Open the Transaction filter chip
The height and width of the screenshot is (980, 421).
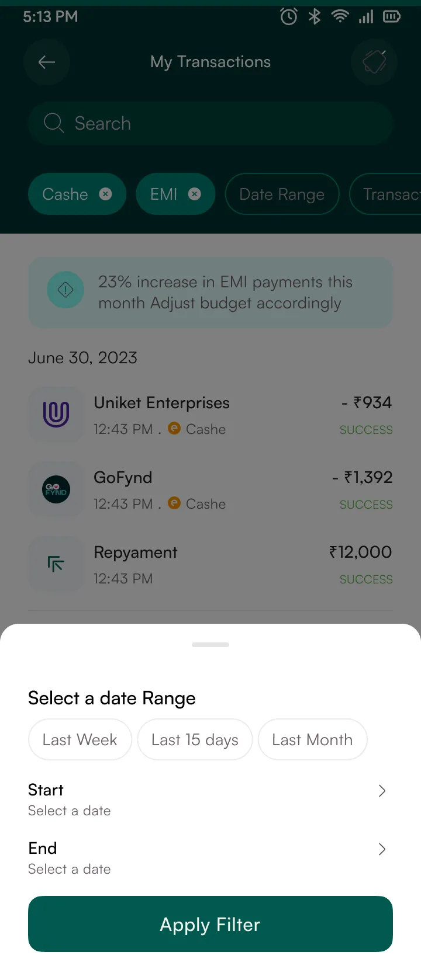tap(385, 194)
